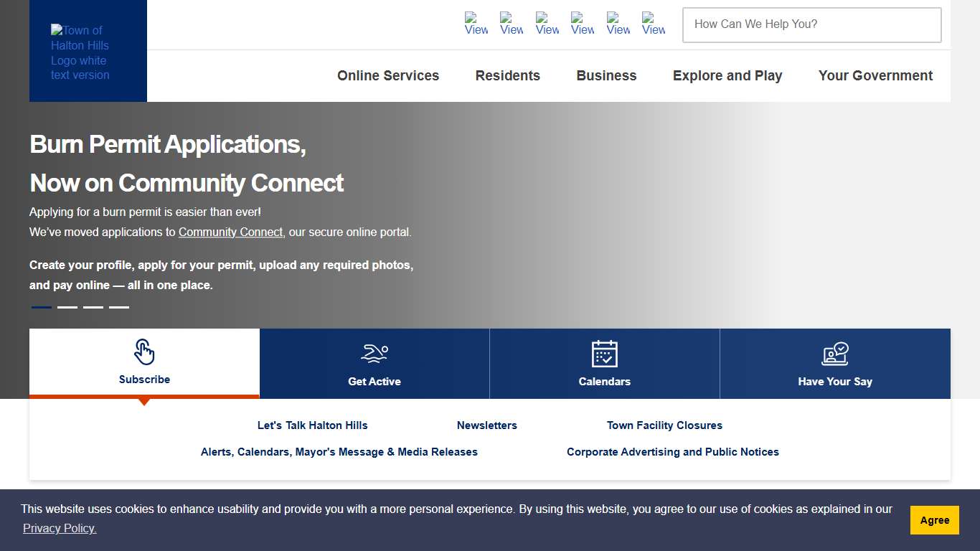
Task: Click the Town of Halton Hills logo
Action: point(80,52)
